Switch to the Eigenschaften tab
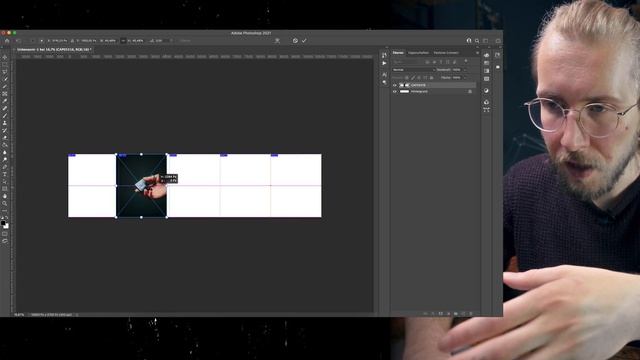This screenshot has width=640, height=360. (418, 53)
